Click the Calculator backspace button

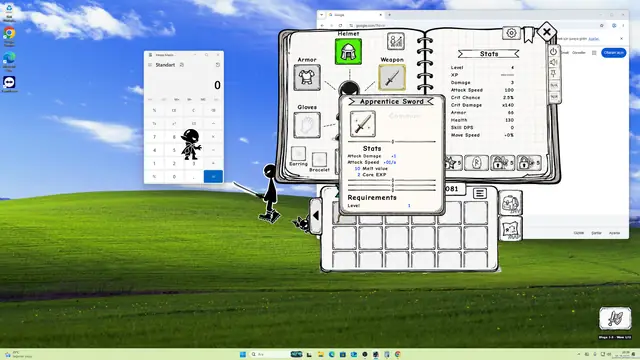213,110
